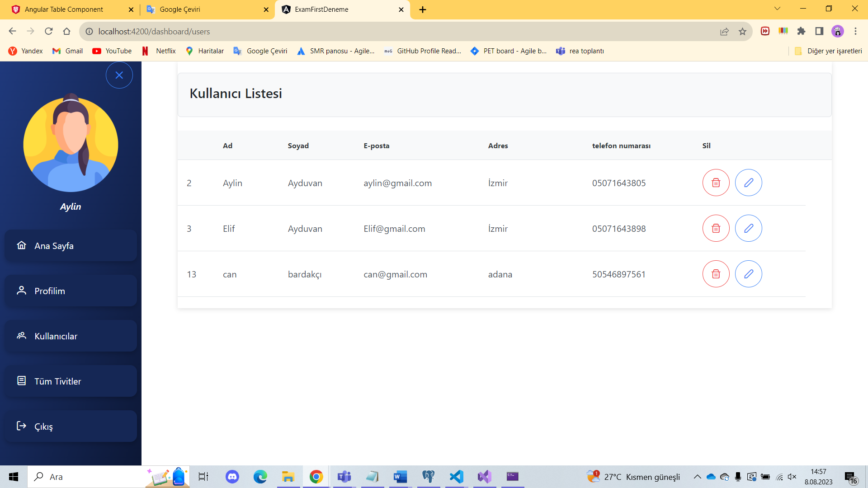
Task: Click the Çıkış logout icon
Action: (21, 426)
